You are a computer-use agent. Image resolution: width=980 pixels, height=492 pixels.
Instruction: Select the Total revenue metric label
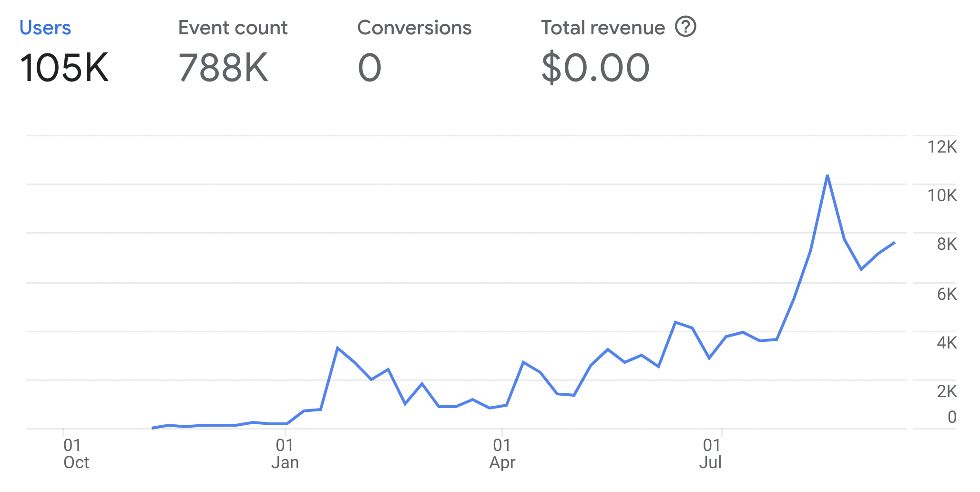[602, 28]
